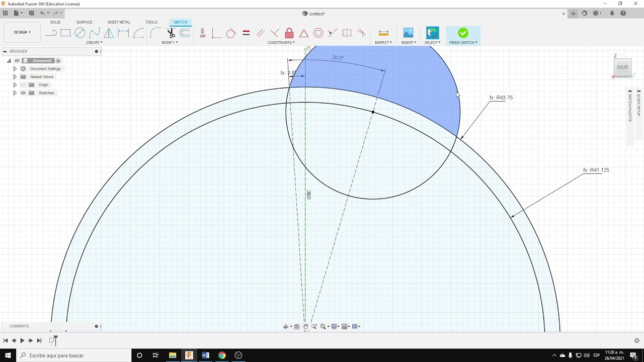Save the document
The width and height of the screenshot is (644, 362).
click(x=32, y=13)
